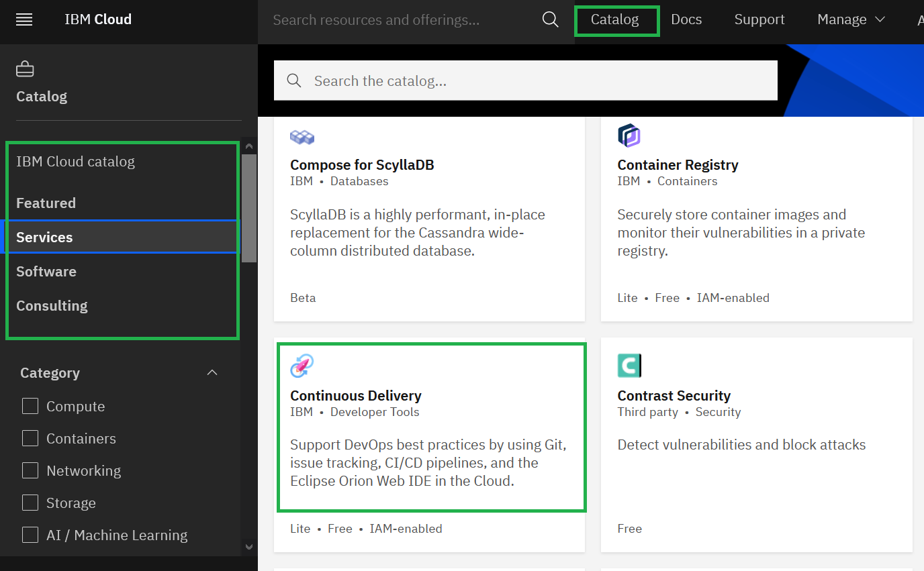The height and width of the screenshot is (571, 924).
Task: Click the IBM Cloud catalog heading
Action: pos(75,161)
